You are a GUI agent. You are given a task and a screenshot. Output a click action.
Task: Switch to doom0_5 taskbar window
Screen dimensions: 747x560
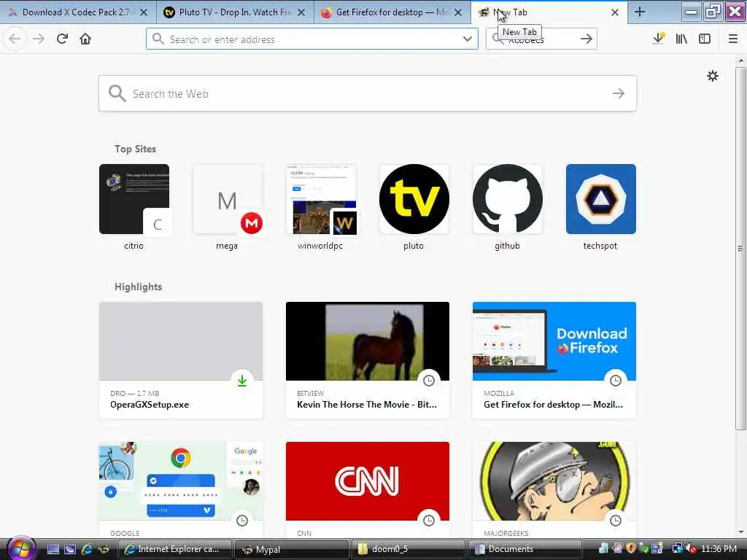pos(408,549)
